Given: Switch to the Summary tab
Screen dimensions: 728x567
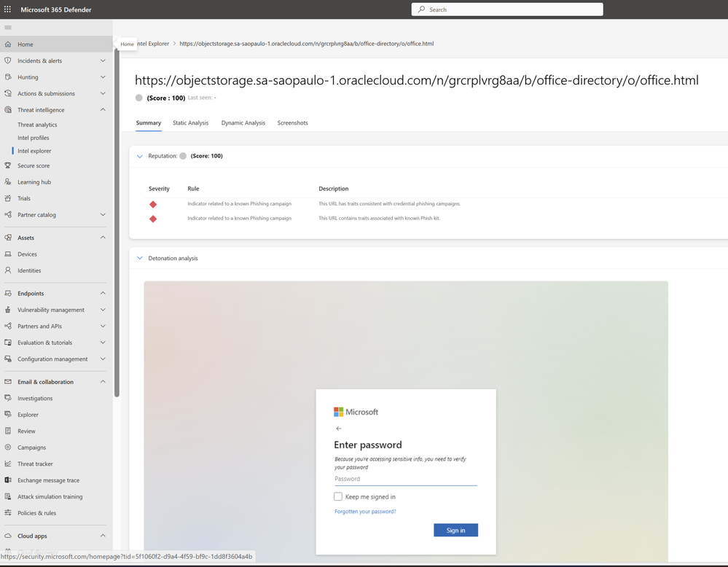Looking at the screenshot, I should 149,123.
